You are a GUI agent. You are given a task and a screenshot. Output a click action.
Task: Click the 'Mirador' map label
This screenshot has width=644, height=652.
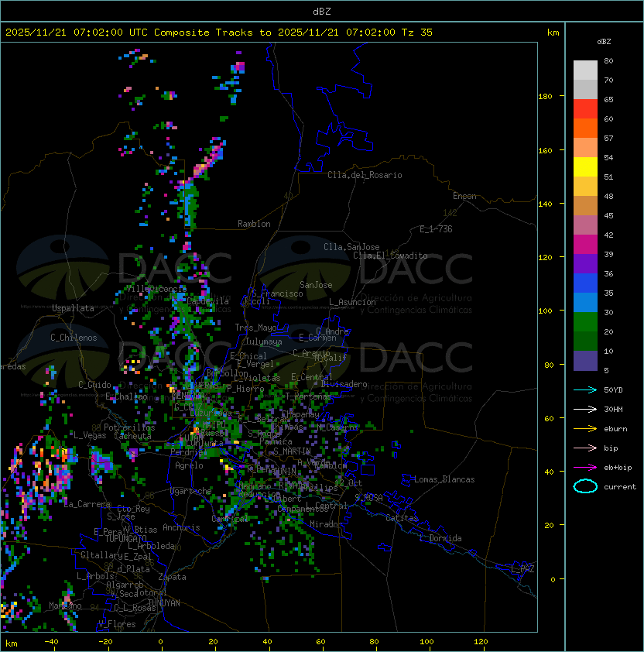click(x=327, y=525)
